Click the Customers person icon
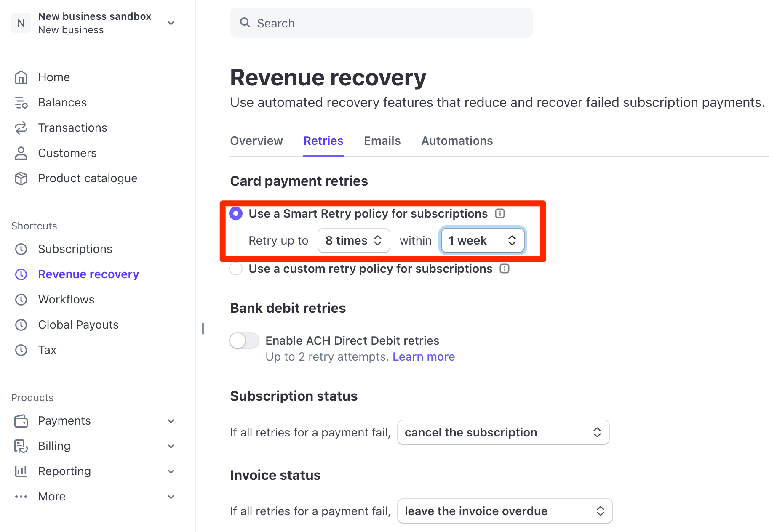This screenshot has height=532, width=769. [21, 153]
